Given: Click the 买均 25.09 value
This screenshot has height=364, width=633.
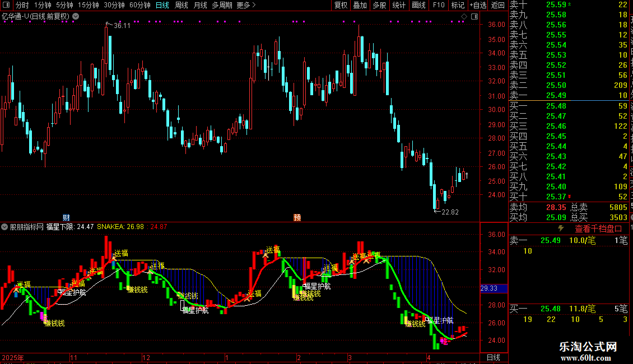Looking at the screenshot, I should [556, 217].
